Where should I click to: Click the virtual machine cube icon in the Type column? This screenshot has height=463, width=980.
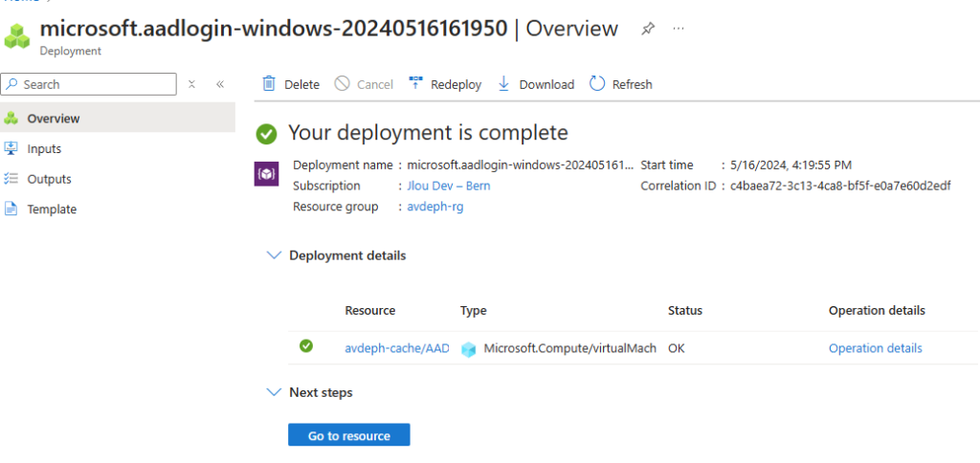coord(468,349)
